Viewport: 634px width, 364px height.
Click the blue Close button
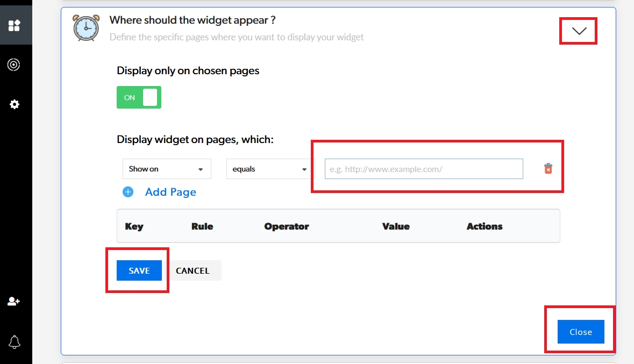581,332
